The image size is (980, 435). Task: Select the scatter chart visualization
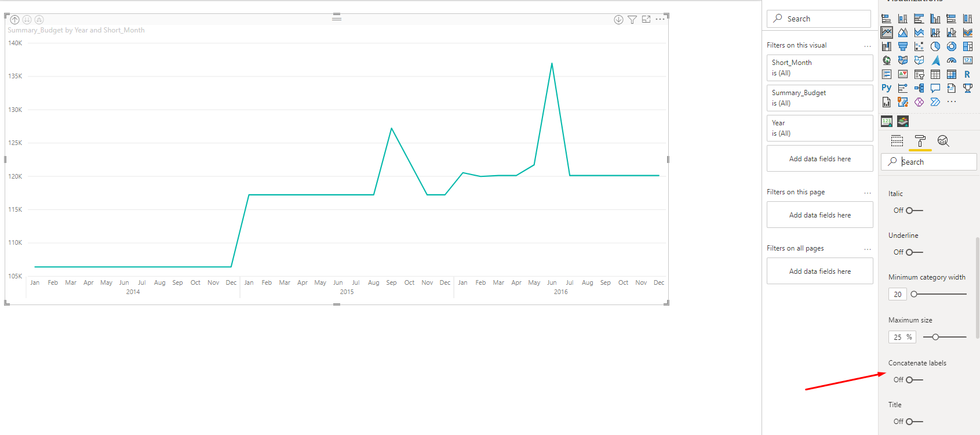(x=919, y=46)
